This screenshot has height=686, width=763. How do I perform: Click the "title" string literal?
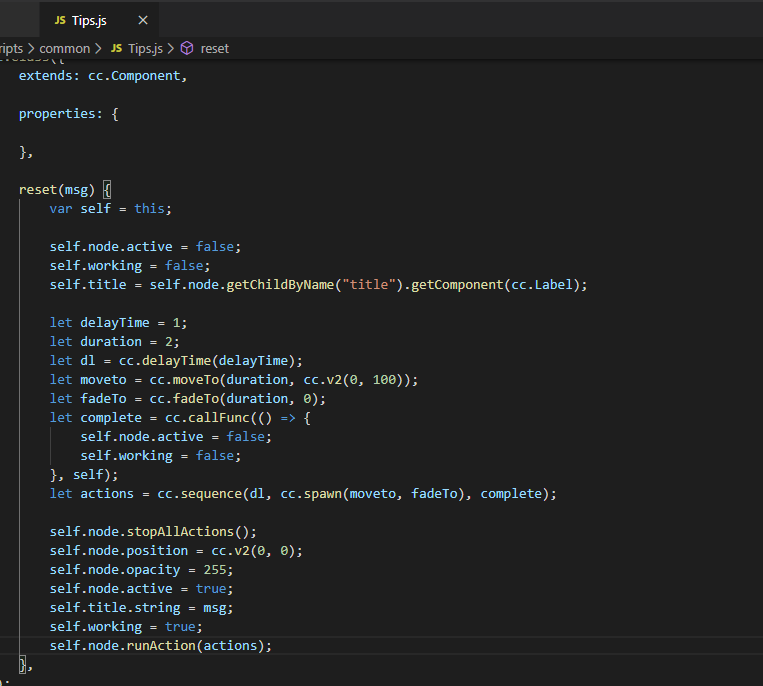[x=369, y=285]
